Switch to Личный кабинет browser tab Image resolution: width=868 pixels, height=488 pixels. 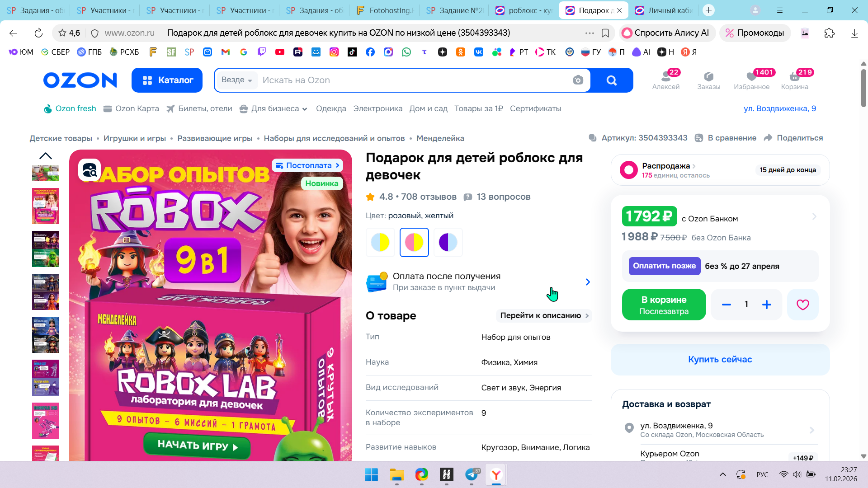click(665, 10)
